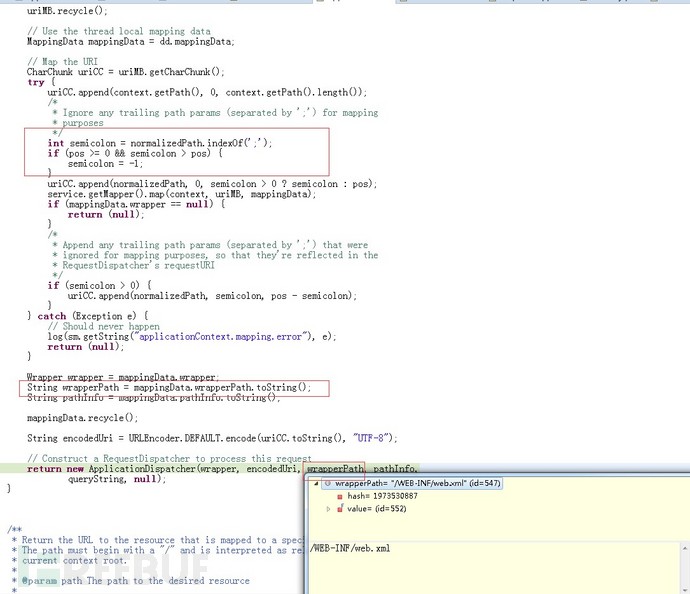Expand the value= (id=552) node
690x594 pixels.
pyautogui.click(x=328, y=509)
